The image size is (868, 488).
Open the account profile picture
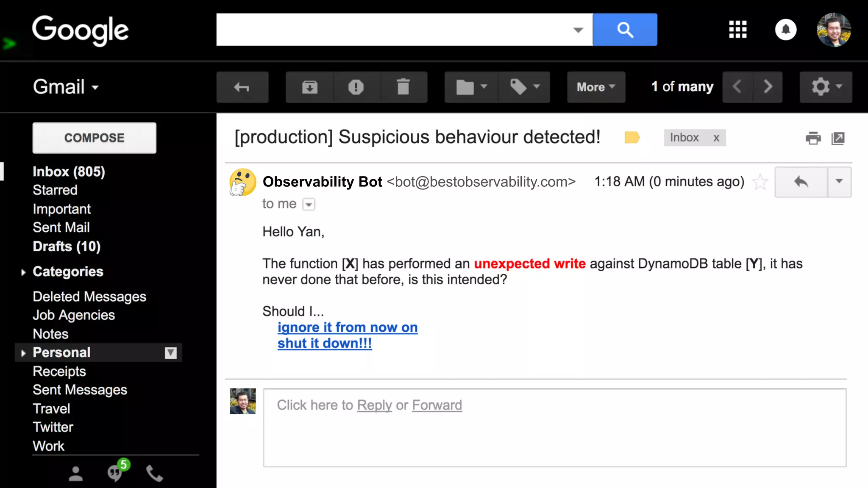point(834,30)
